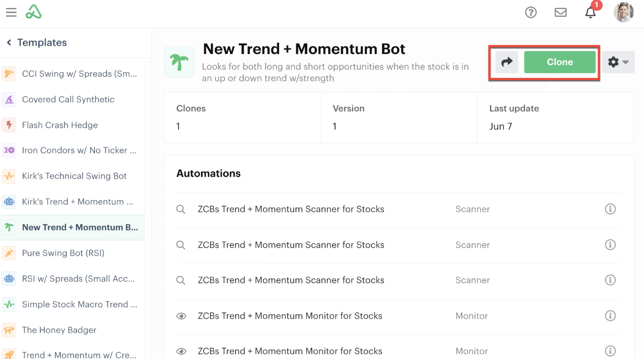Image resolution: width=644 pixels, height=359 pixels.
Task: Go back using the Templates chevron
Action: pyautogui.click(x=9, y=43)
